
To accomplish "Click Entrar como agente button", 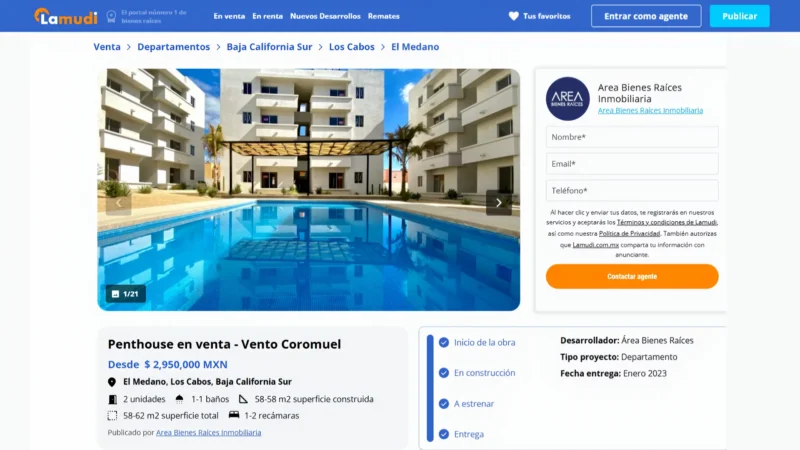I will tap(646, 16).
